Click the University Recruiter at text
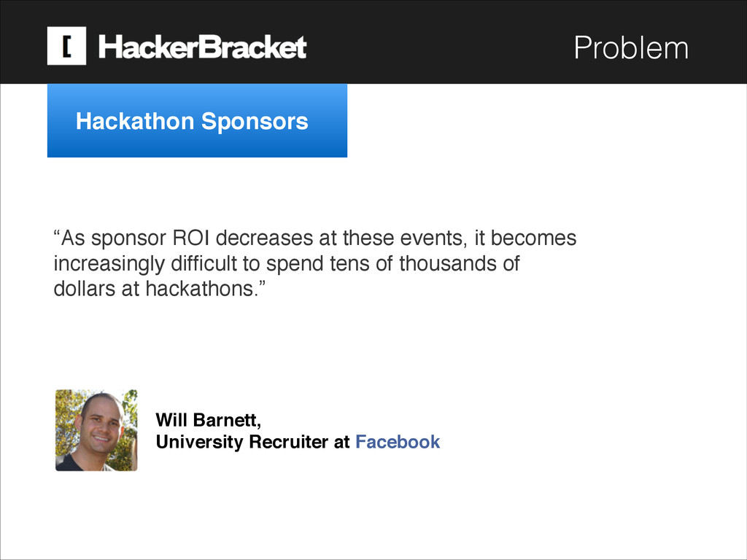 253,442
